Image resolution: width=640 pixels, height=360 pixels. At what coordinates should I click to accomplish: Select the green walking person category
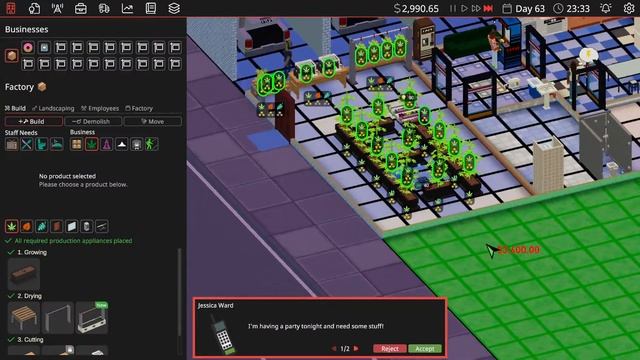click(151, 144)
